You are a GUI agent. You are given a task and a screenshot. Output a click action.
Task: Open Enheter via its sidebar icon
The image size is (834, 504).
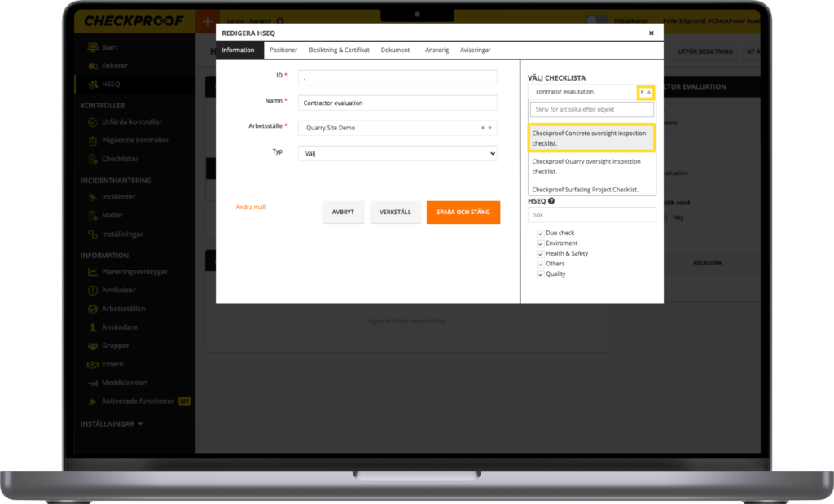(x=93, y=66)
